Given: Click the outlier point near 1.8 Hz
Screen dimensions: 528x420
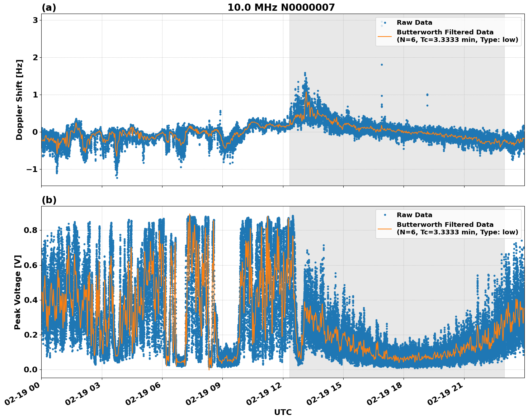Looking at the screenshot, I should tap(381, 65).
